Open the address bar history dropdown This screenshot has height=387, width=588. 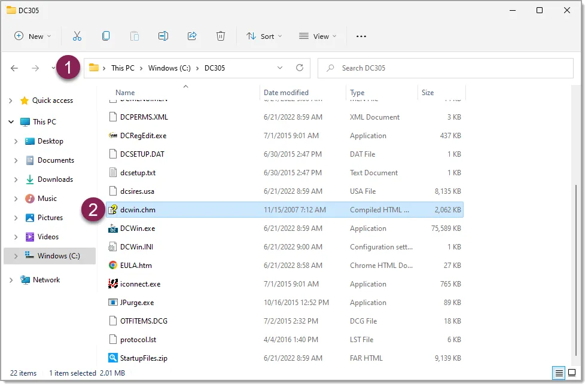(x=280, y=68)
